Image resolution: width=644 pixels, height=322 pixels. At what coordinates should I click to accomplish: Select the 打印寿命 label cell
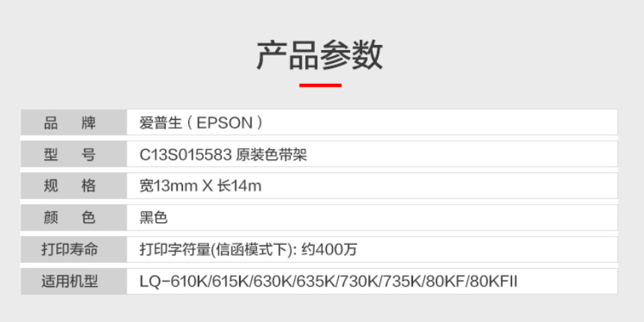click(x=70, y=249)
